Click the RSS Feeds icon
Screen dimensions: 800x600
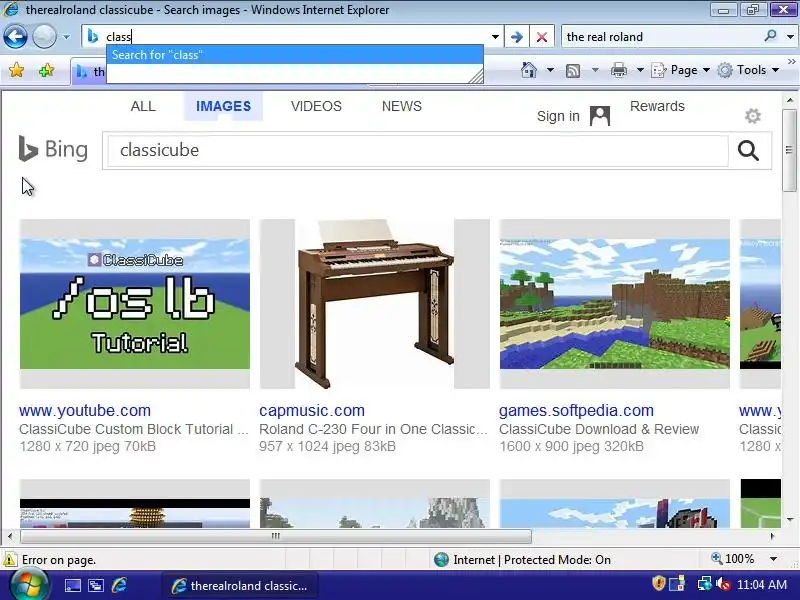(x=573, y=70)
